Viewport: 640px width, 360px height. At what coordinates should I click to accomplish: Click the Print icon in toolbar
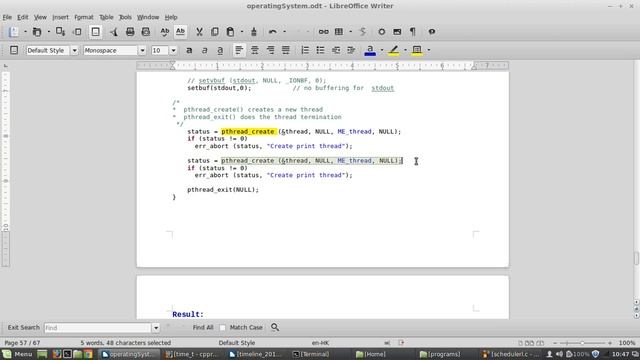[130, 32]
